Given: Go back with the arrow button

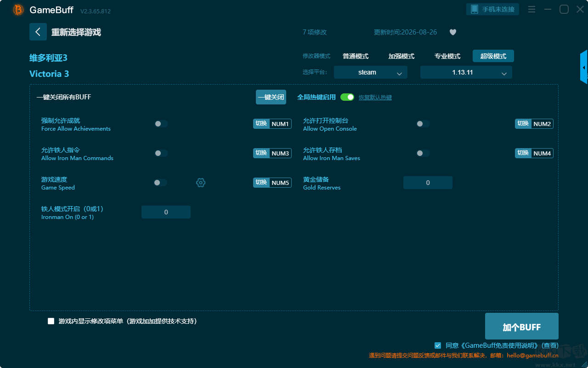Looking at the screenshot, I should [38, 32].
